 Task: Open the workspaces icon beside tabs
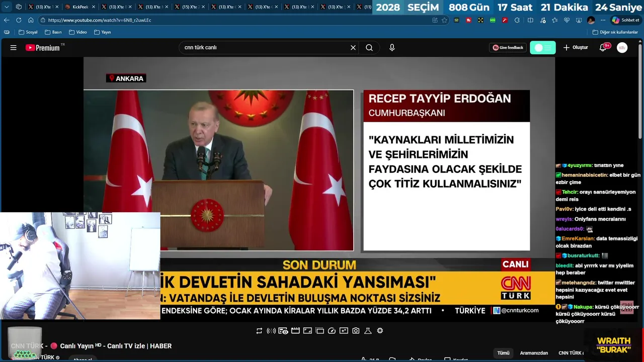19,7
